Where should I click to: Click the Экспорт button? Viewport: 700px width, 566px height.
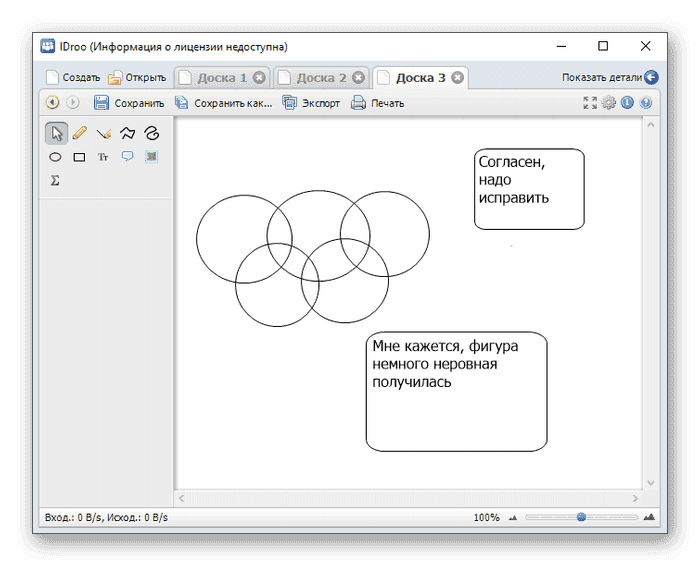pyautogui.click(x=311, y=102)
